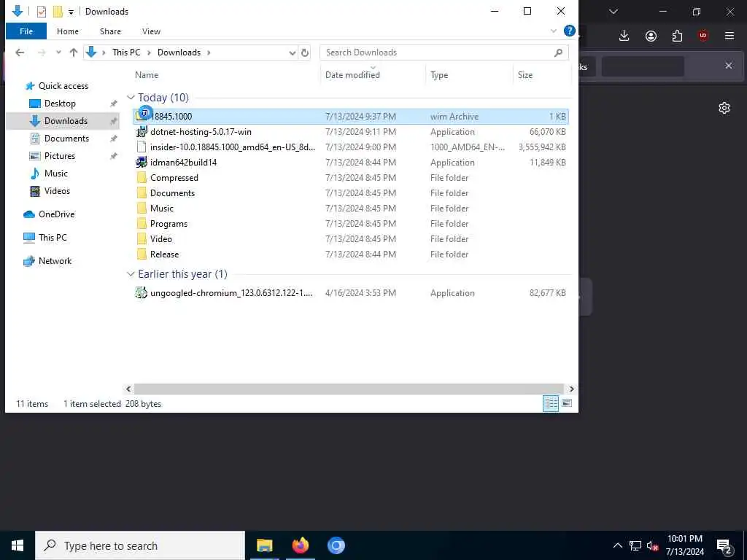The width and height of the screenshot is (747, 560).
Task: Sort by the Name column header
Action: (146, 75)
